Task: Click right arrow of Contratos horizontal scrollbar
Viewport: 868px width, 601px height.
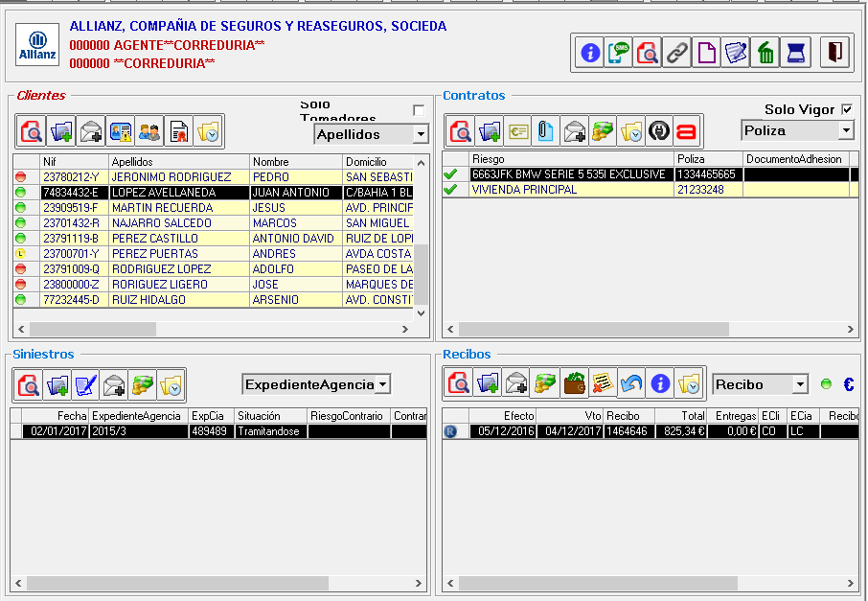Action: point(851,329)
